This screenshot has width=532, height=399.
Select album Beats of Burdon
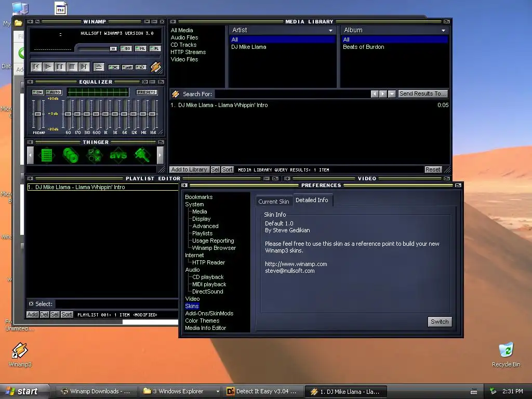click(x=363, y=47)
